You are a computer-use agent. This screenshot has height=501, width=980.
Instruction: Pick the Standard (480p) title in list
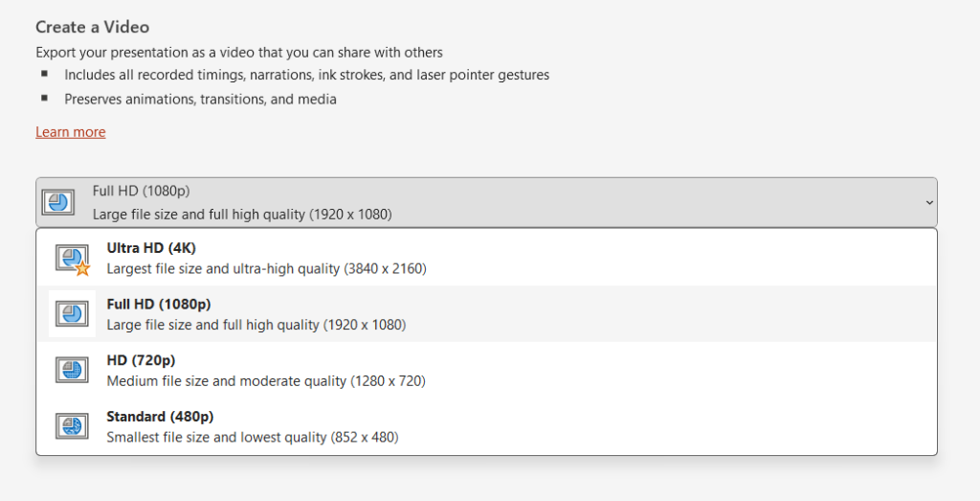pyautogui.click(x=160, y=417)
